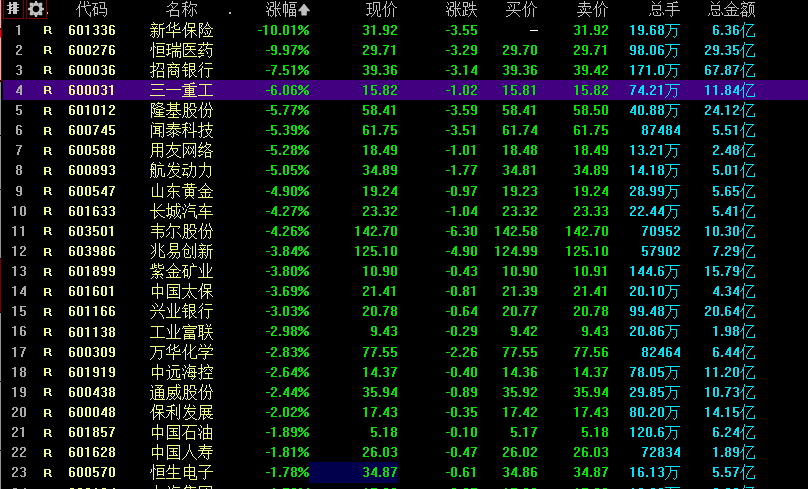Click -10.01% change for 新华保险

coord(284,30)
